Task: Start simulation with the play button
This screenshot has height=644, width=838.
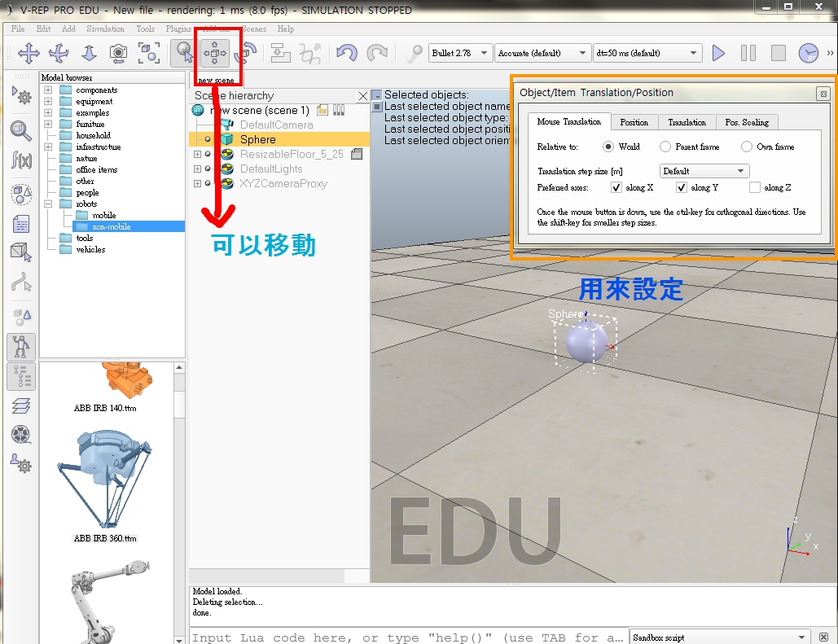Action: click(x=718, y=54)
